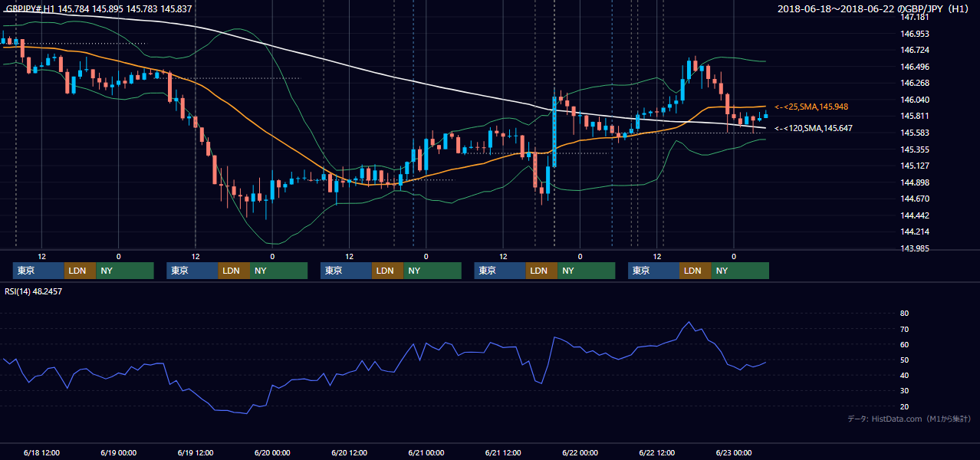Click the LDN session block for June 20
The image size is (980, 460).
[x=388, y=271]
